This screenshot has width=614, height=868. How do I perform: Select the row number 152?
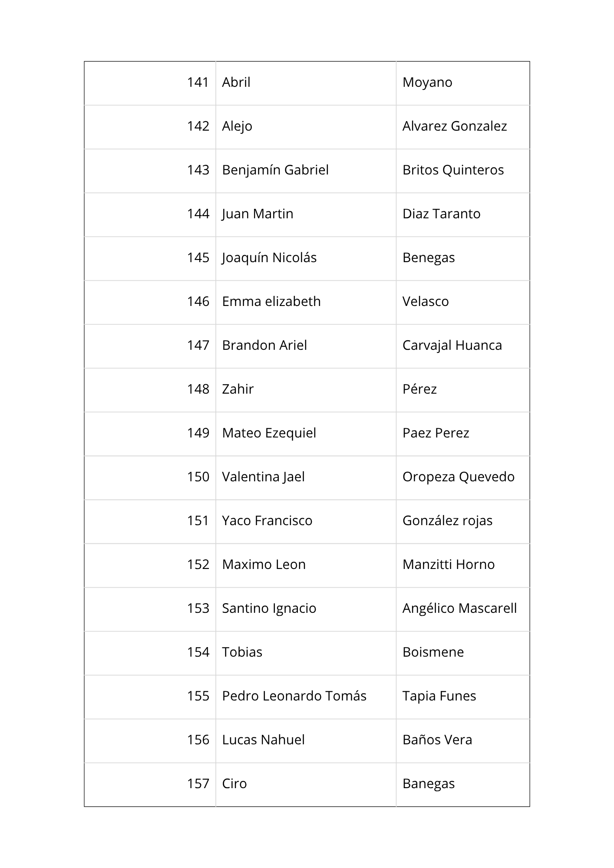coord(198,565)
